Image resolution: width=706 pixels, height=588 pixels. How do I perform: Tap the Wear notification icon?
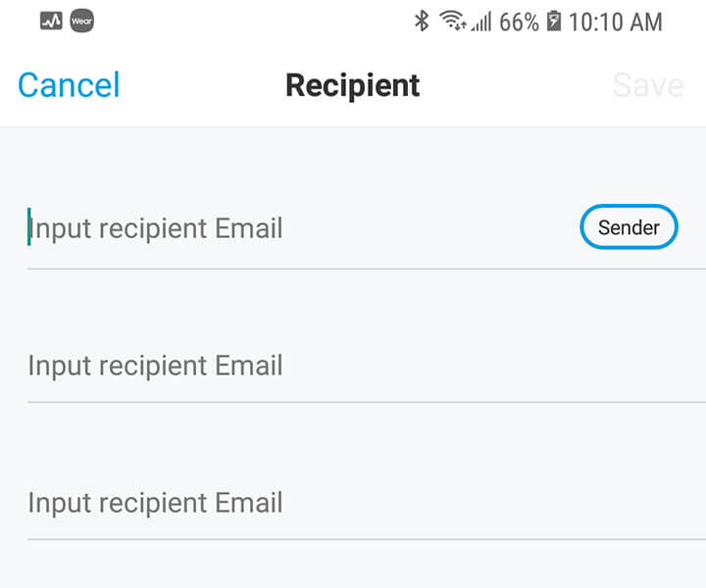click(x=82, y=21)
